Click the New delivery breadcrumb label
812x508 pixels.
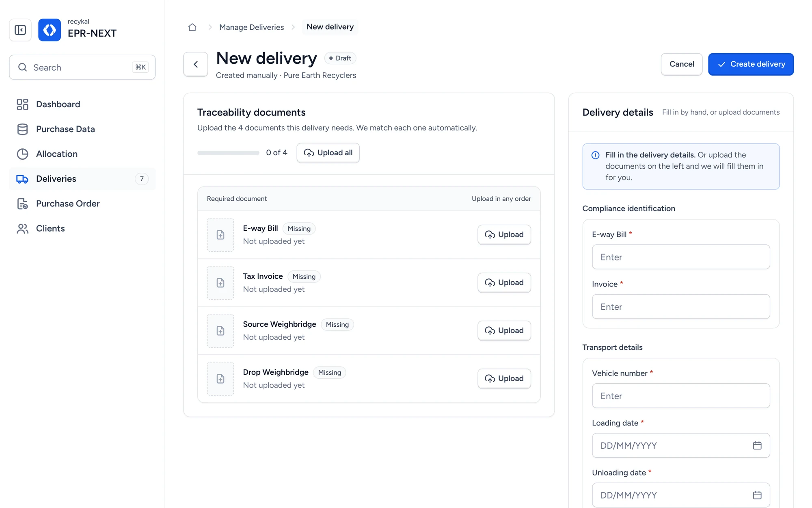330,27
